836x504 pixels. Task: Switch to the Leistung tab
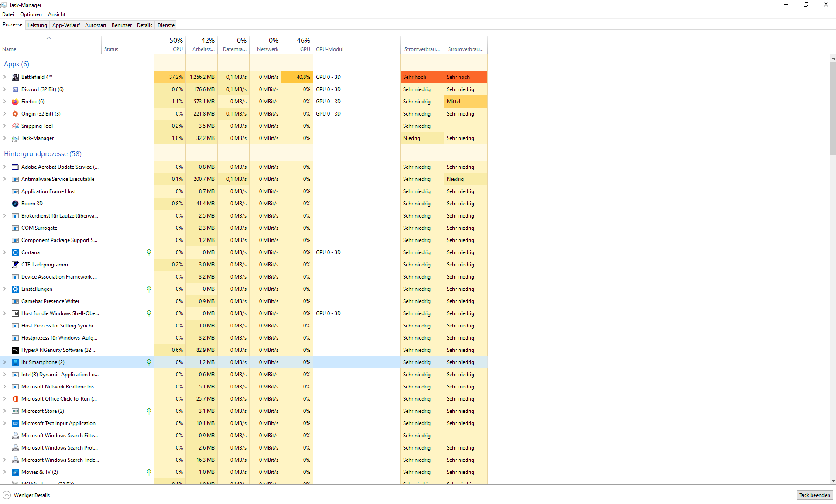point(37,25)
